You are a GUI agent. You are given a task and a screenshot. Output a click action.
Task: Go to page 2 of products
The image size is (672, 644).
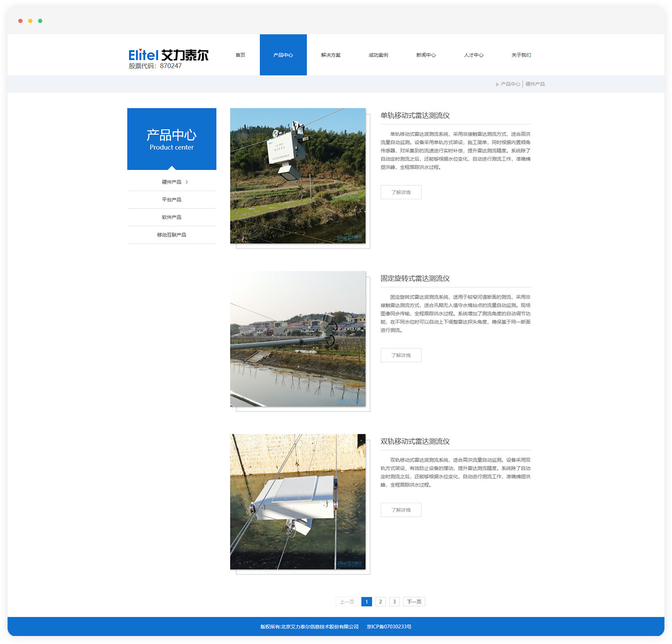(x=381, y=602)
